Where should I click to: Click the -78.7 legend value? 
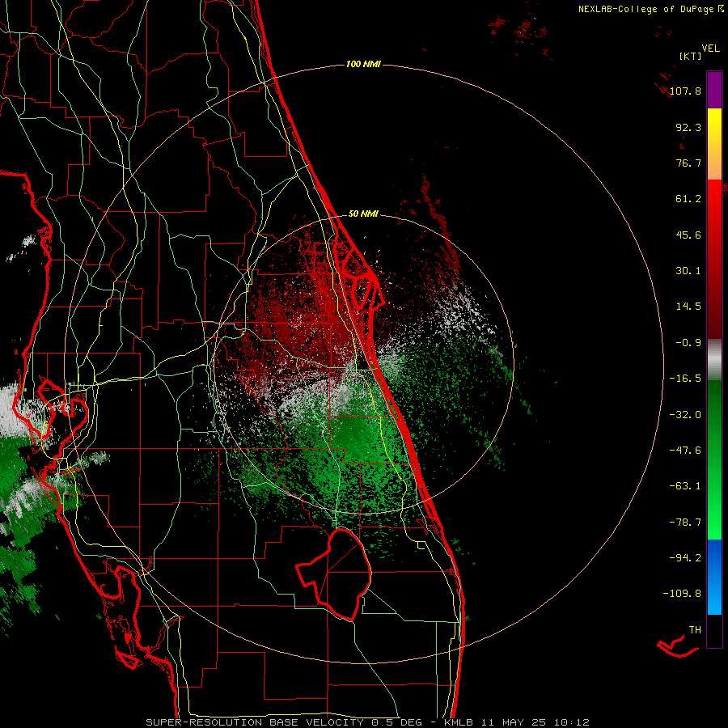point(685,523)
